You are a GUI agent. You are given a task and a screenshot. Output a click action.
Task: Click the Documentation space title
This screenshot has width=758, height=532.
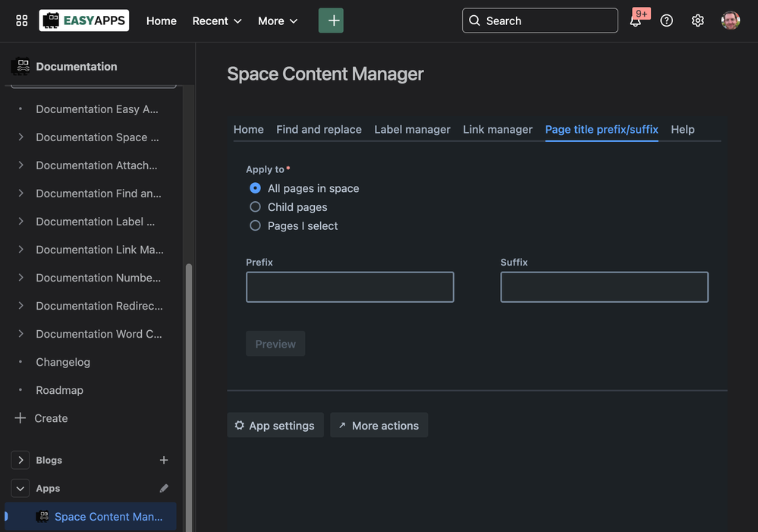point(77,66)
